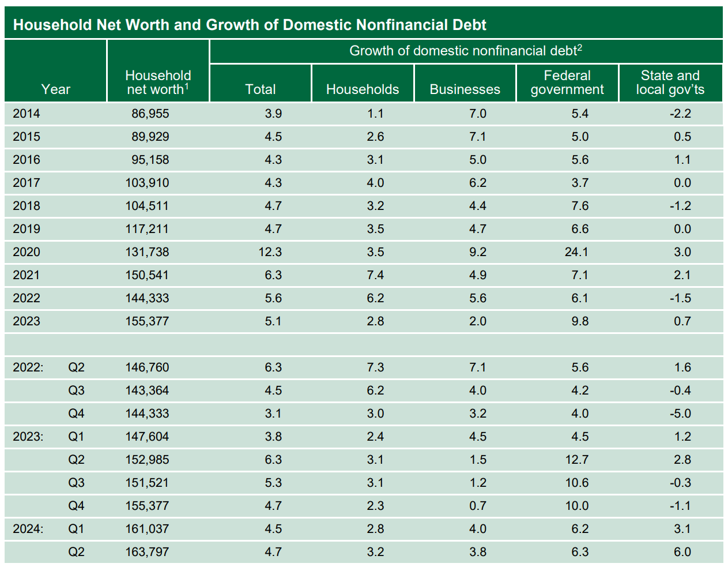Select the 2014 year row label

[27, 114]
